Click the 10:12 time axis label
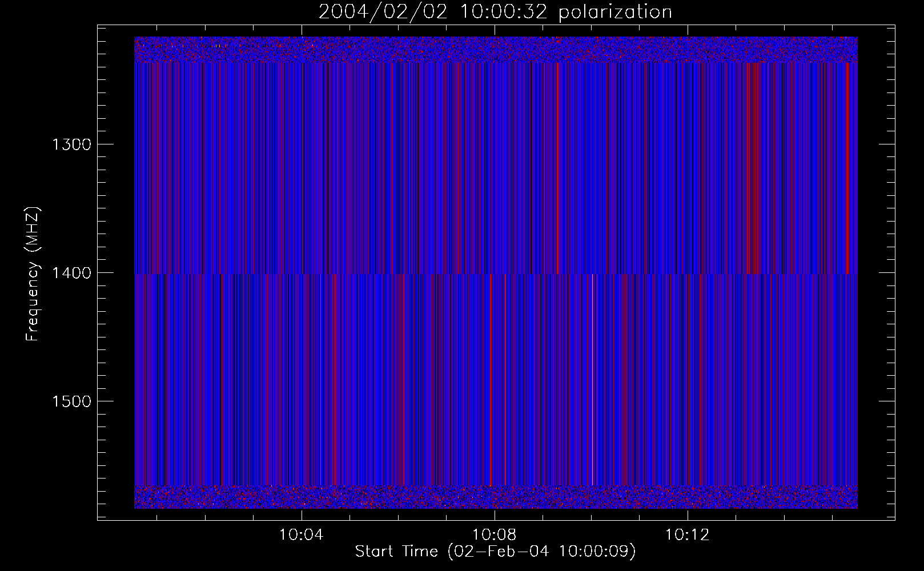924x571 pixels. [687, 534]
